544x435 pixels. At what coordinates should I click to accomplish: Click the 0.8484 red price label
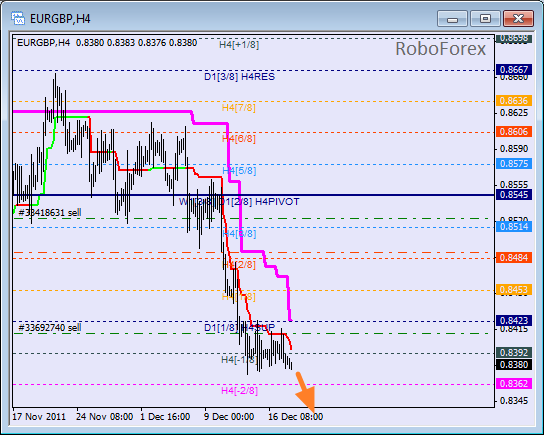514,257
